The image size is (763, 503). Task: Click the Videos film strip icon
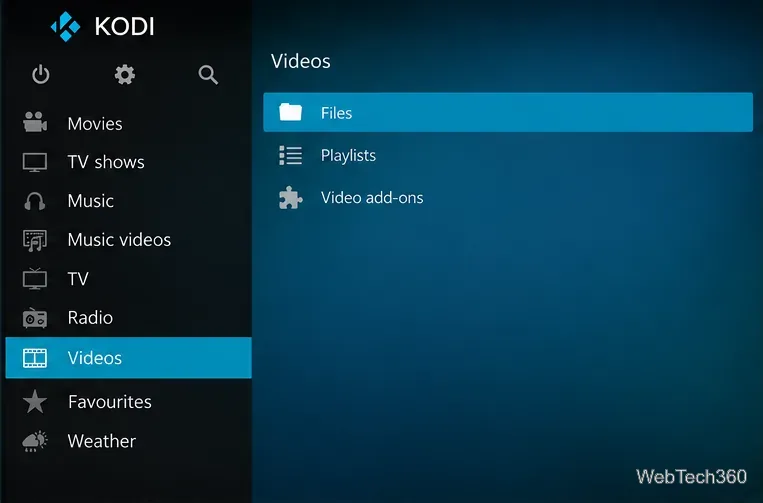pyautogui.click(x=35, y=358)
